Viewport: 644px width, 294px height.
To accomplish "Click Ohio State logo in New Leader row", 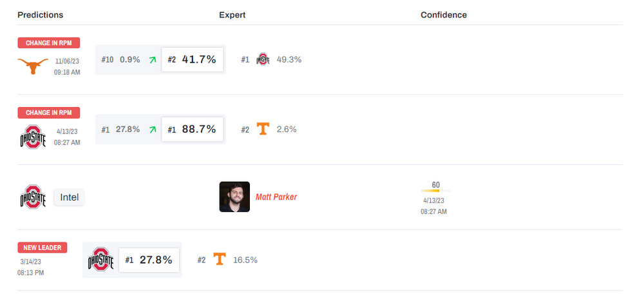I will 100,260.
